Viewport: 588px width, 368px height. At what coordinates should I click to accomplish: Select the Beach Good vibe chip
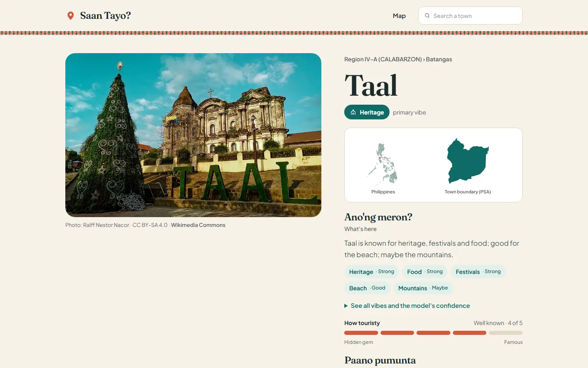pyautogui.click(x=367, y=288)
